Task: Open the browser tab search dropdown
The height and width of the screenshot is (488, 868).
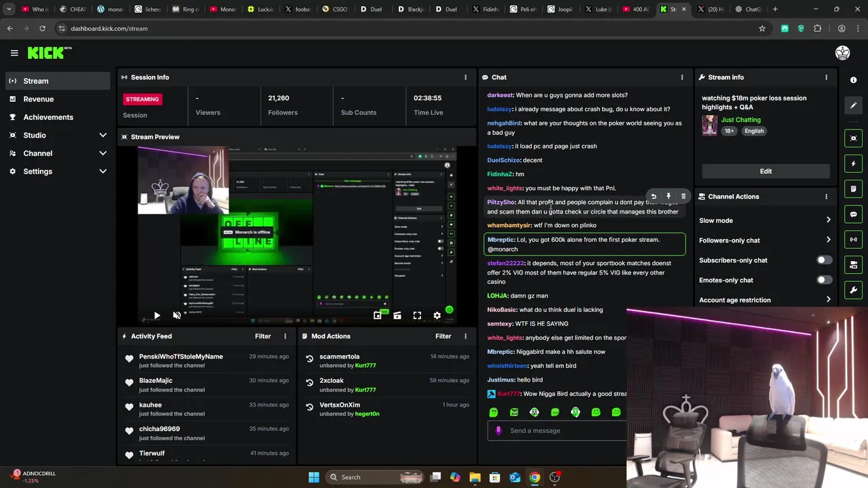Action: [9, 9]
